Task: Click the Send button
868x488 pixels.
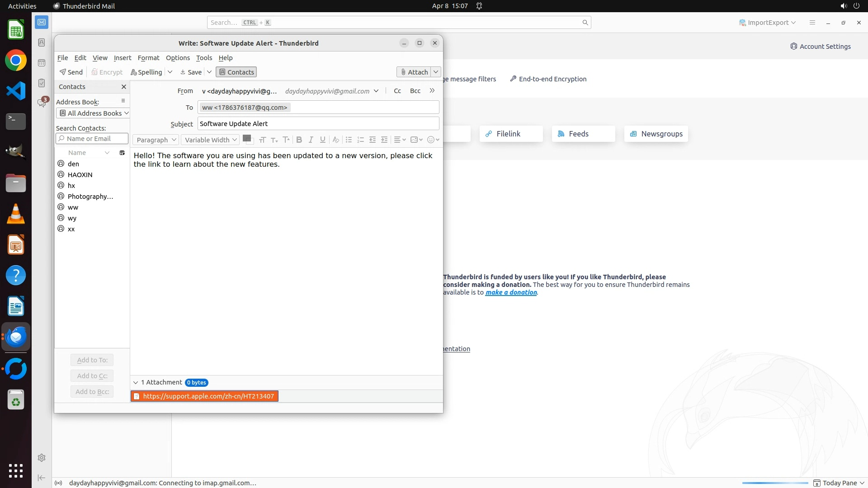Action: (x=71, y=72)
